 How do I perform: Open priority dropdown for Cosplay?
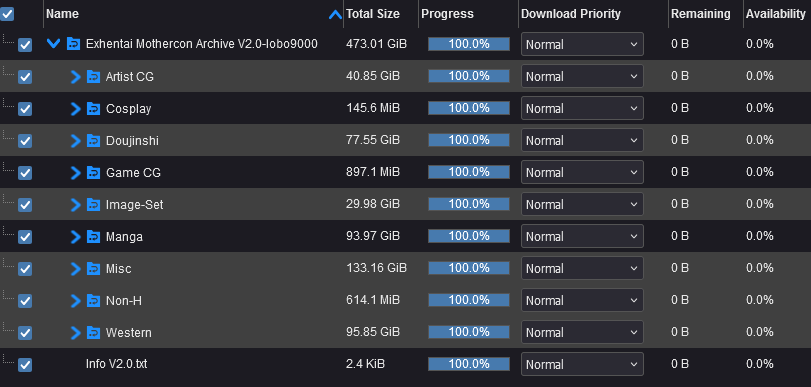[x=582, y=108]
